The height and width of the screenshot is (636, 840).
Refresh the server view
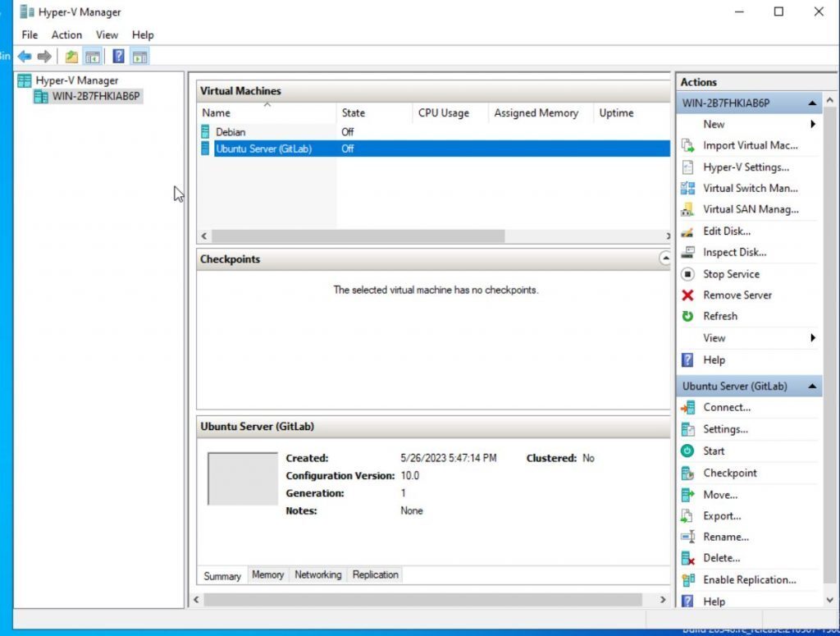click(x=719, y=316)
